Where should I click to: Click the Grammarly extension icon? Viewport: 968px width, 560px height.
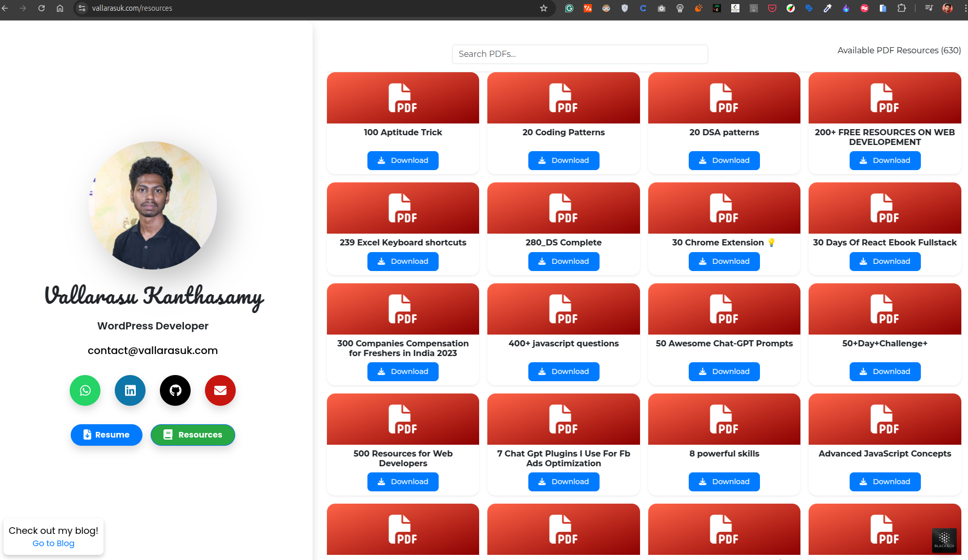click(569, 8)
